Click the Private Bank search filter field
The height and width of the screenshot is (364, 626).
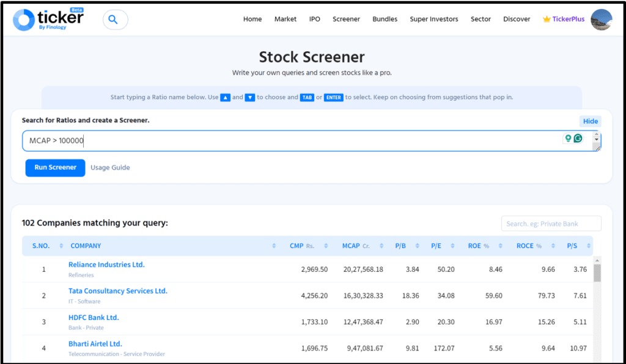tap(550, 223)
